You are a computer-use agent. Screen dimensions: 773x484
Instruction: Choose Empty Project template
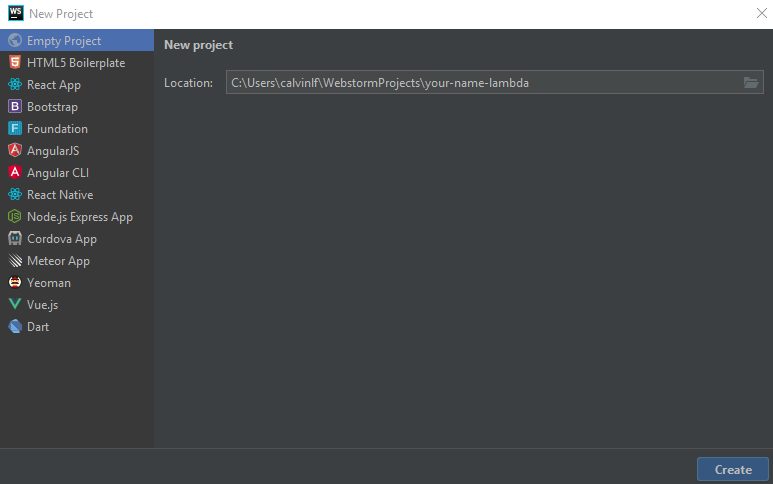pos(77,40)
